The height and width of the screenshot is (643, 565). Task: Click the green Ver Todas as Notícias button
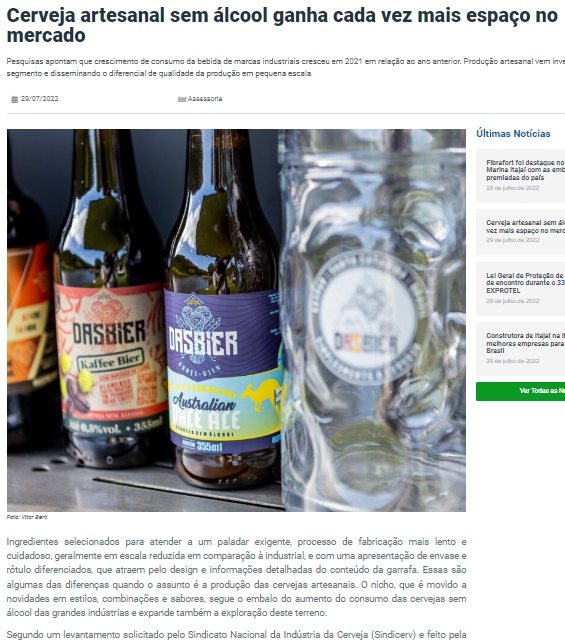click(x=521, y=391)
